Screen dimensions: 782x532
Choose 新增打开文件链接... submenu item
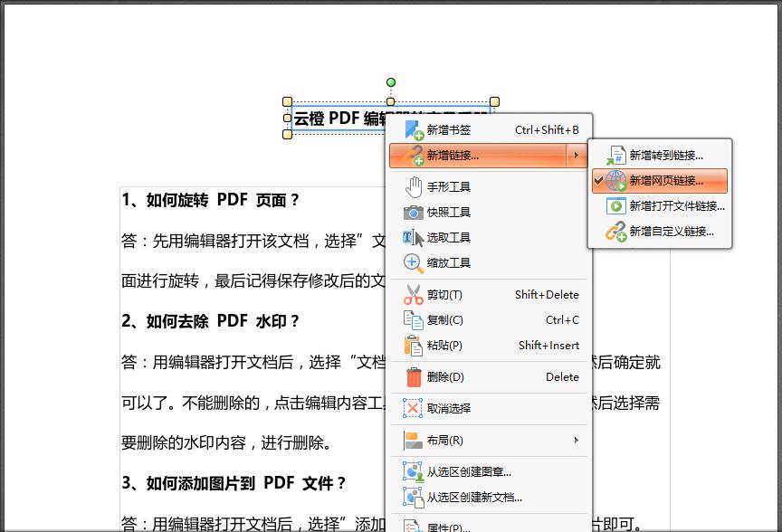(x=660, y=206)
